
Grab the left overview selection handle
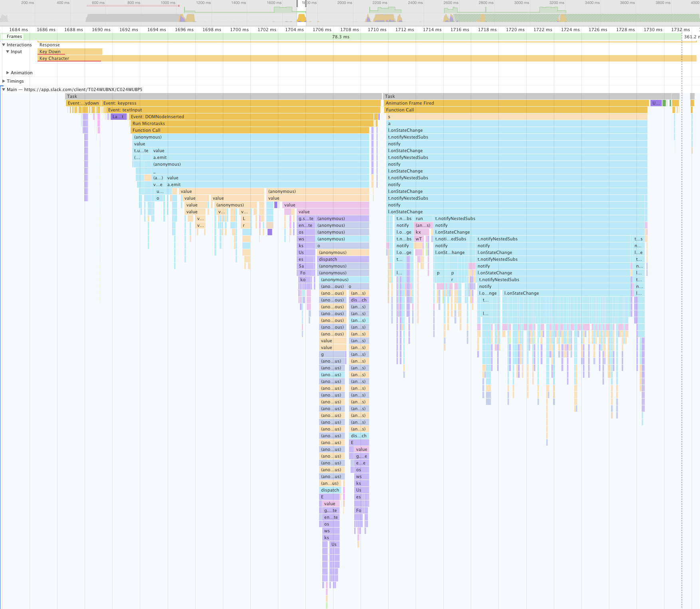pos(297,4)
